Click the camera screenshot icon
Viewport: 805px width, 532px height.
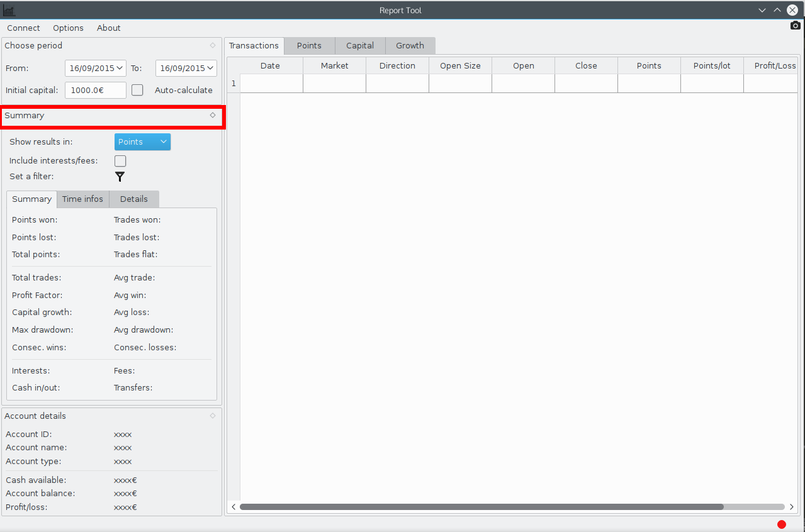[x=796, y=26]
